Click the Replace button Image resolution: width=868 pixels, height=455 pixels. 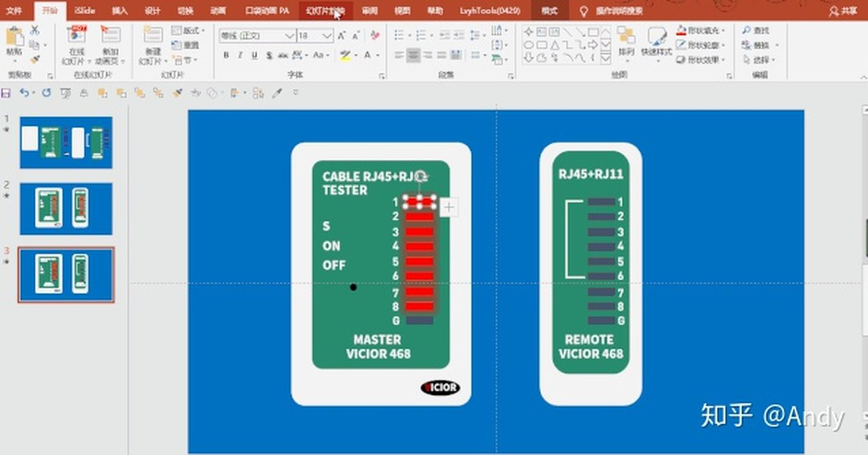coord(759,45)
